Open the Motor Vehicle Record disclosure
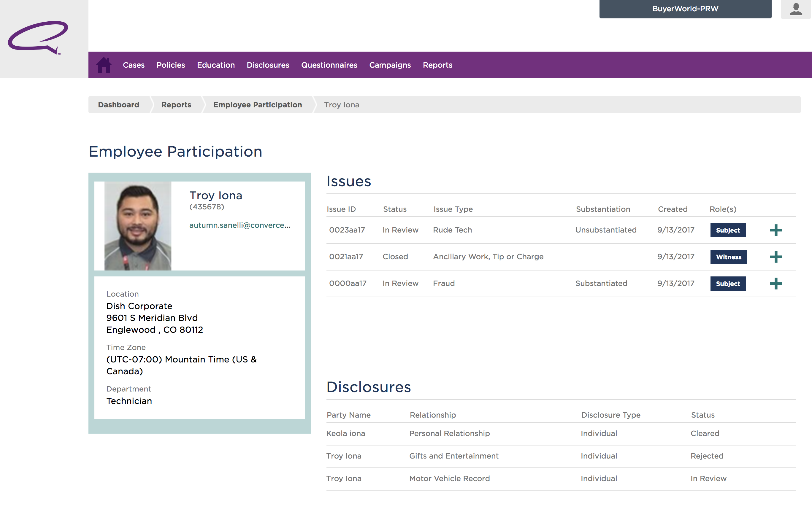The height and width of the screenshot is (506, 812). (x=449, y=478)
